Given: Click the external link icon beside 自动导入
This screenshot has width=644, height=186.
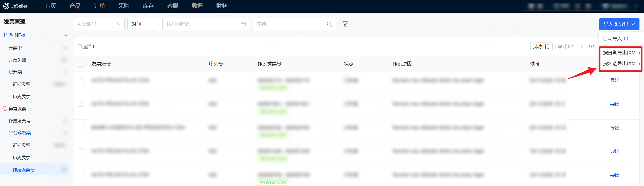Looking at the screenshot, I should pyautogui.click(x=626, y=39).
